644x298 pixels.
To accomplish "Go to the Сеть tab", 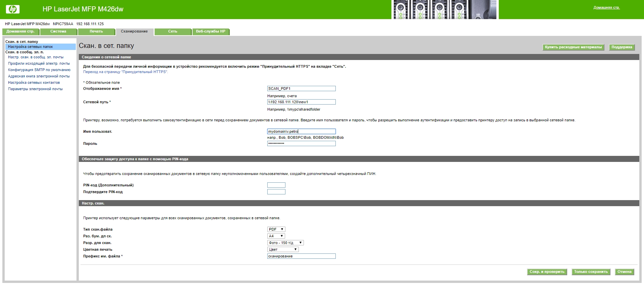I will pos(173,32).
